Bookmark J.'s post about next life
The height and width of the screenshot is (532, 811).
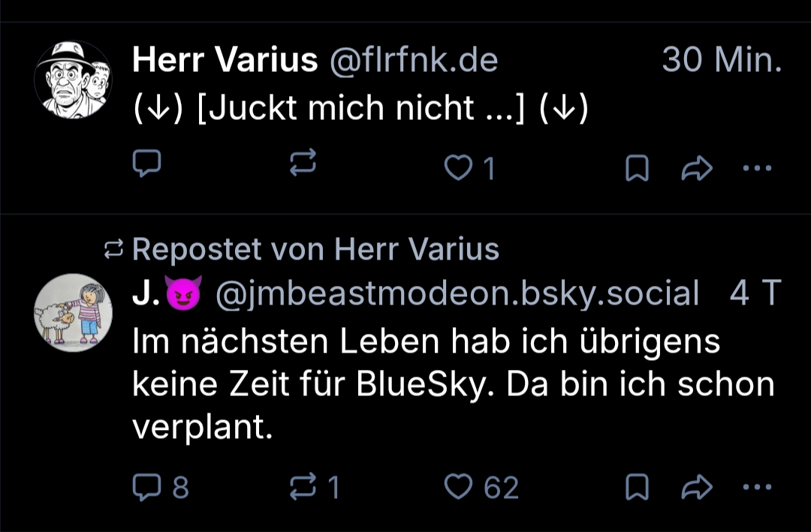637,489
